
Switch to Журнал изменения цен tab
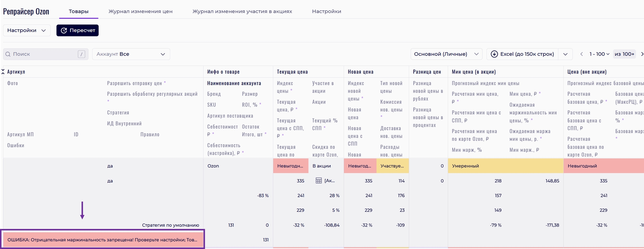(140, 11)
